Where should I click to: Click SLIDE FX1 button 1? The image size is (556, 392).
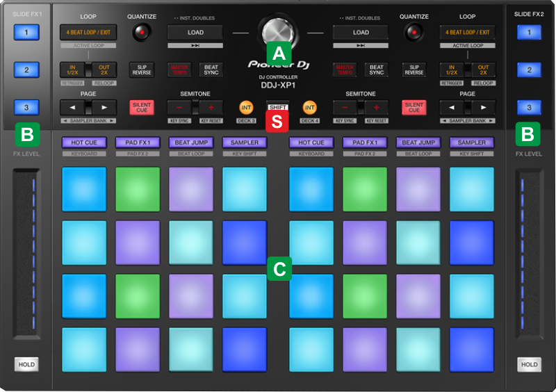point(26,32)
